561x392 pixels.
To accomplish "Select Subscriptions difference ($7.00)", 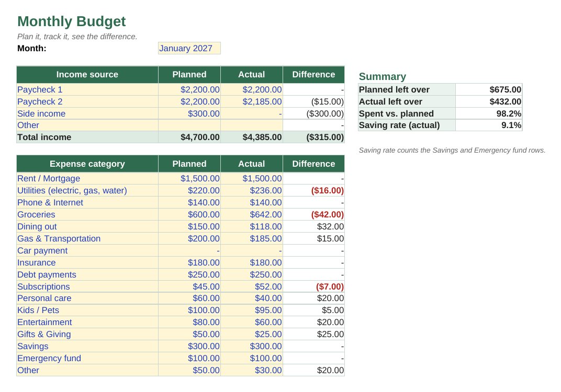I will click(x=313, y=286).
